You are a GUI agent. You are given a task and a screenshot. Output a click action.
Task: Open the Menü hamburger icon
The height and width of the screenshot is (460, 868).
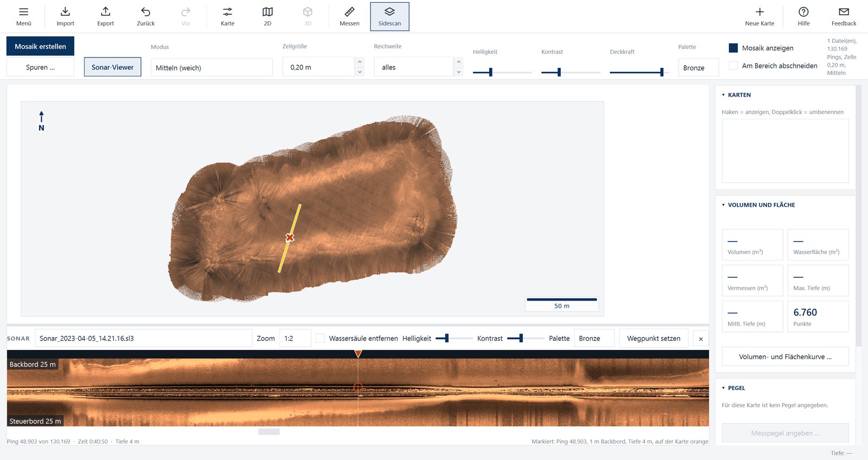[24, 12]
